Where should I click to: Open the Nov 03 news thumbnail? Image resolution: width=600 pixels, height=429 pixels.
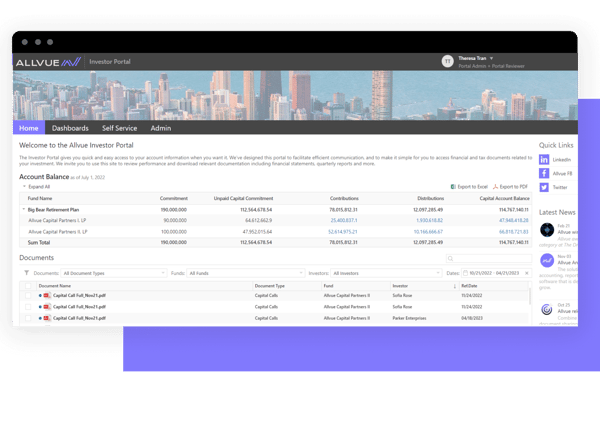click(547, 260)
